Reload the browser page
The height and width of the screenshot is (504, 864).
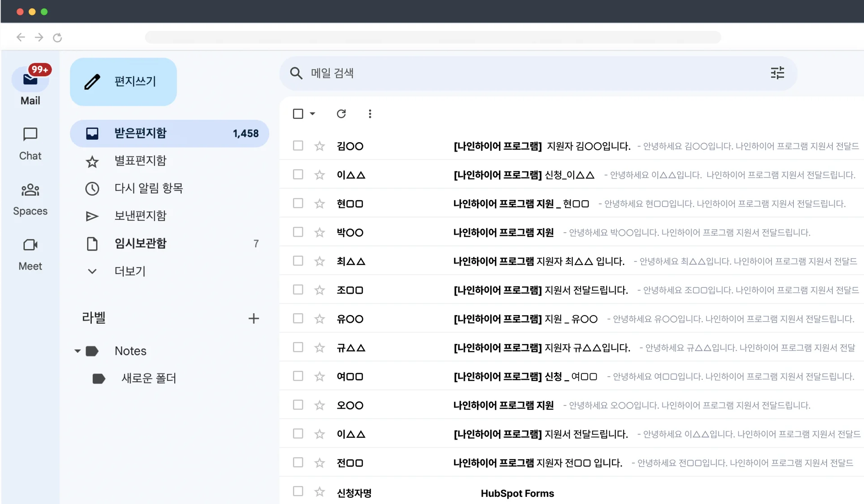57,37
